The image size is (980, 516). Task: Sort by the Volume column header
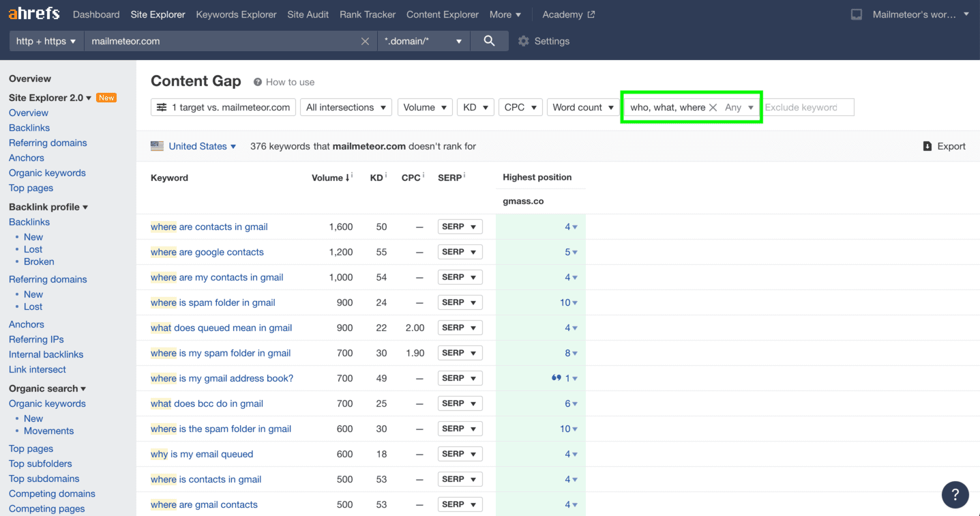pos(330,177)
